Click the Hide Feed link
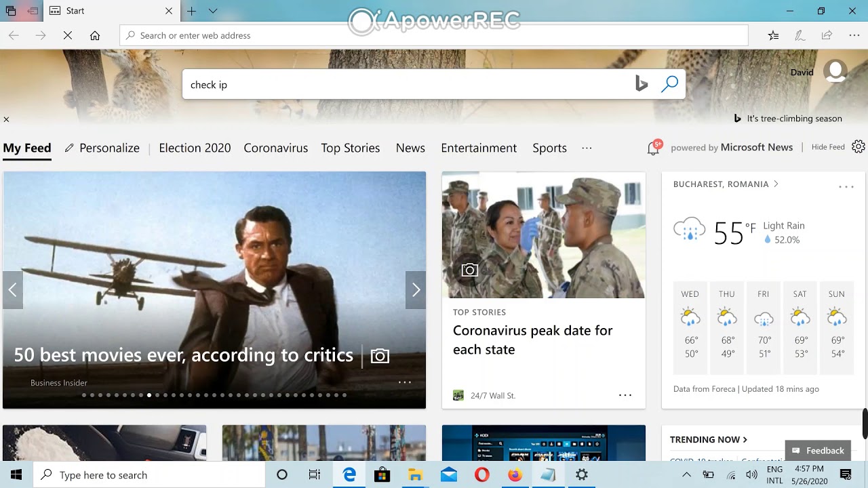Screen dimensions: 868x488 [x=828, y=147]
